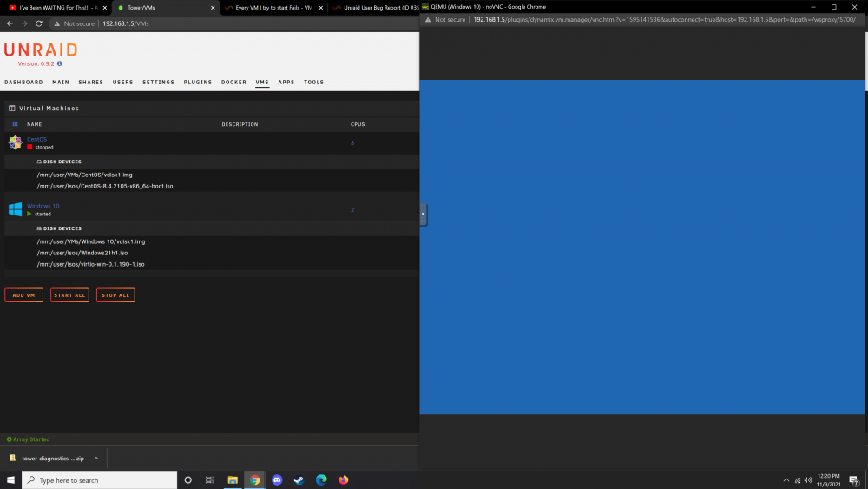Click the Unraid logo
Viewport: 868px width, 489px height.
(x=41, y=50)
